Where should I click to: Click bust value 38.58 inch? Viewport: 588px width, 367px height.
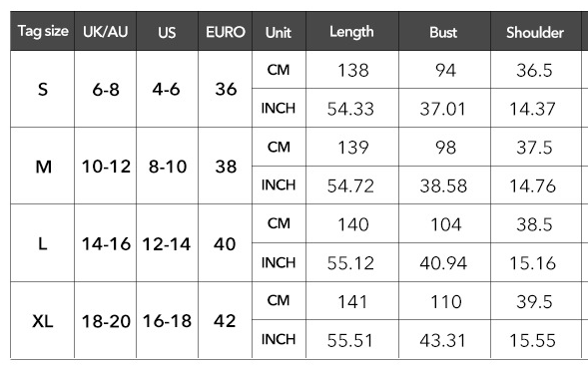point(444,185)
